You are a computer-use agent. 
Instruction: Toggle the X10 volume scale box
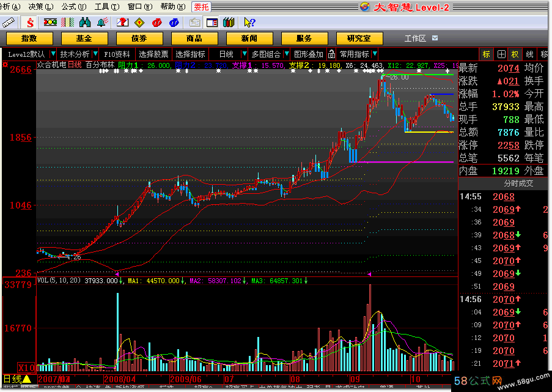tap(27, 368)
